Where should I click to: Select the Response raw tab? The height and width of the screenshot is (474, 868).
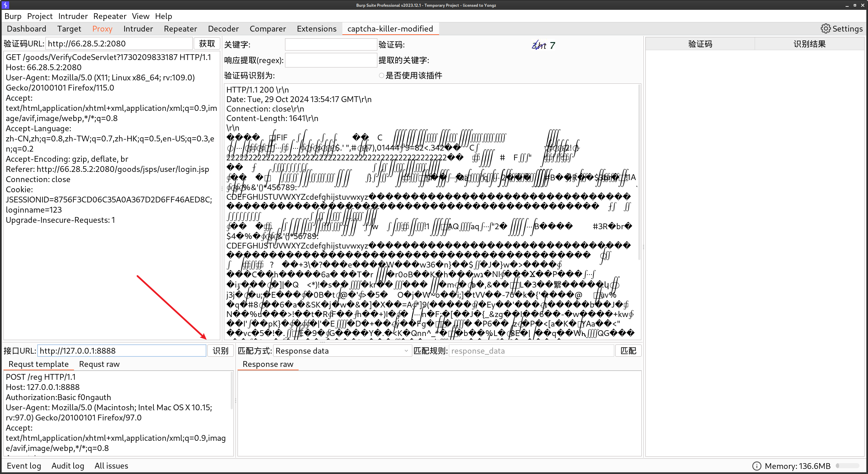pyautogui.click(x=268, y=364)
